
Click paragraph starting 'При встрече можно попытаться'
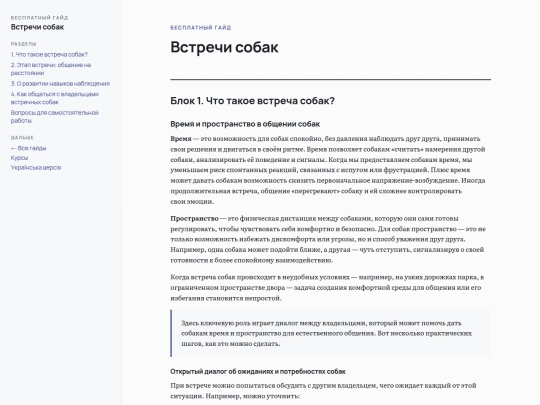(323, 391)
